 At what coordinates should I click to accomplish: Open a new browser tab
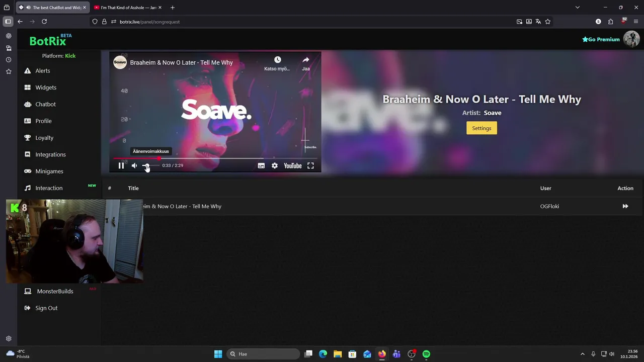(173, 8)
